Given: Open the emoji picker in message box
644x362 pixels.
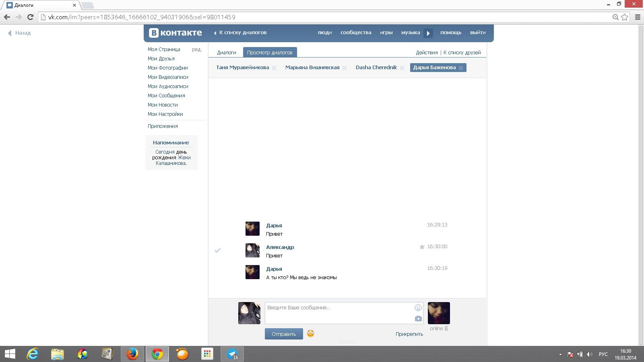Looking at the screenshot, I should click(418, 308).
